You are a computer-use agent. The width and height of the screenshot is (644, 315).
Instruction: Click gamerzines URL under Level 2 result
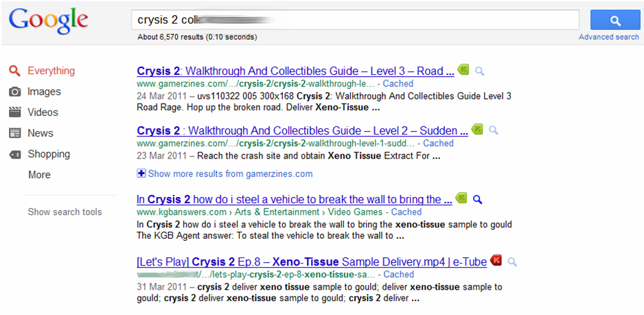tap(275, 143)
